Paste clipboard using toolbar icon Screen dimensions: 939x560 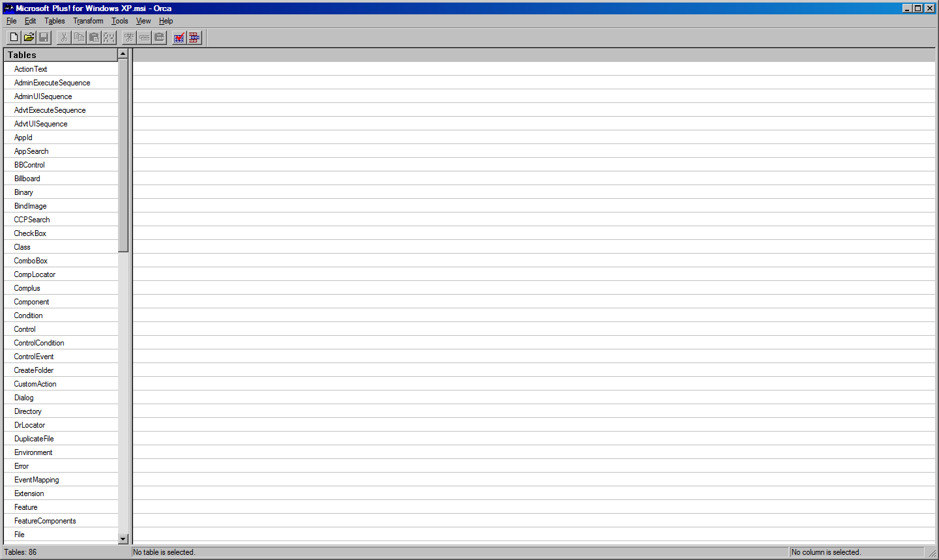coord(94,37)
